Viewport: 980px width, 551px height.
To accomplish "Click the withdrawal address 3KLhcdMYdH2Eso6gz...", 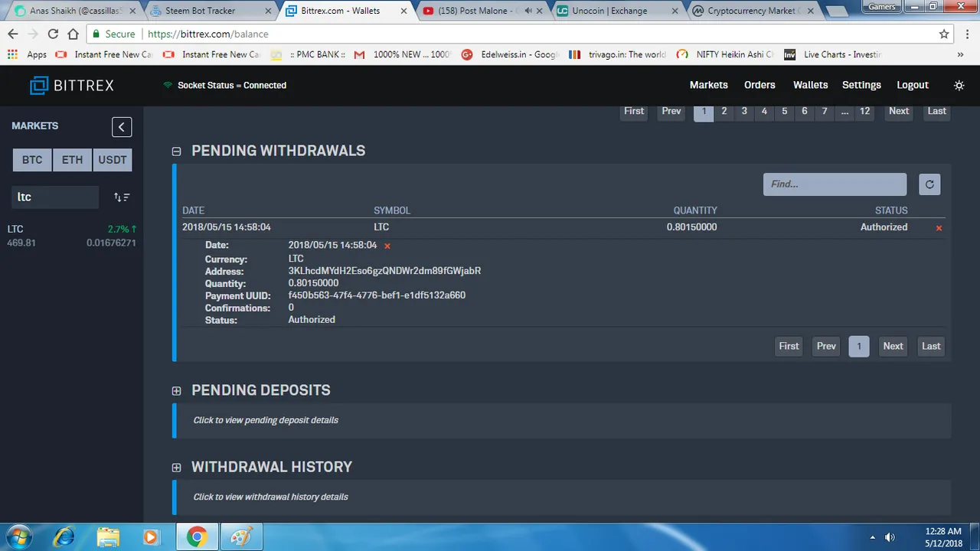I will click(384, 271).
